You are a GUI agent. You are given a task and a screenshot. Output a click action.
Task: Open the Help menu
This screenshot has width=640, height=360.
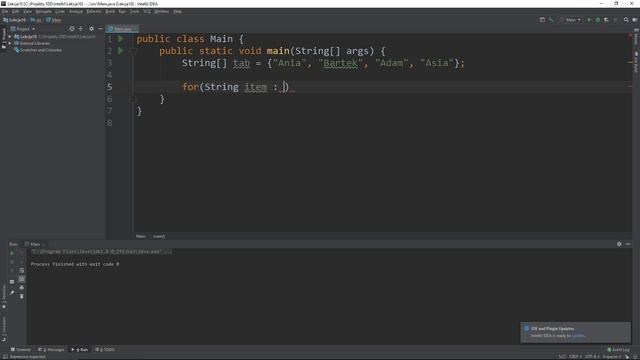(x=177, y=11)
